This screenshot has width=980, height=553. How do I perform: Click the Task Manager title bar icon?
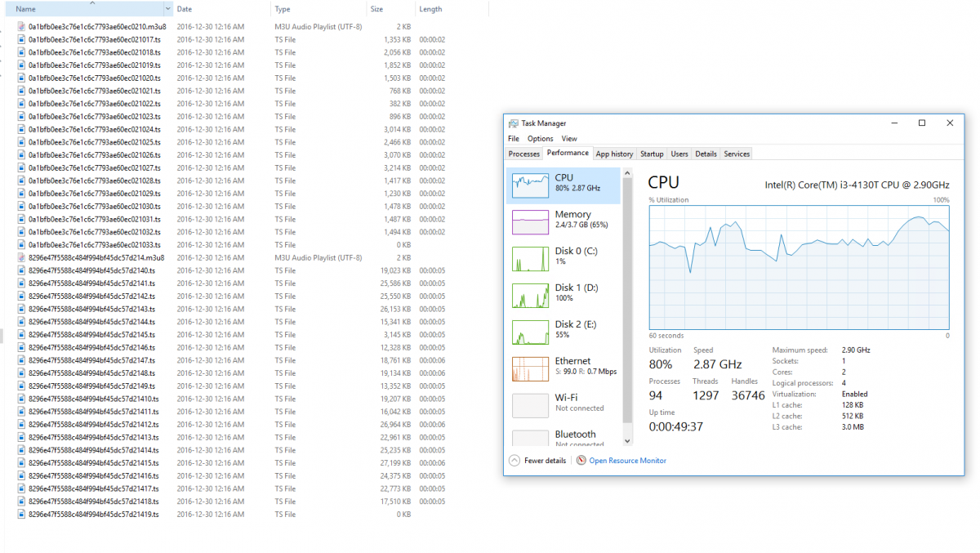coord(513,123)
